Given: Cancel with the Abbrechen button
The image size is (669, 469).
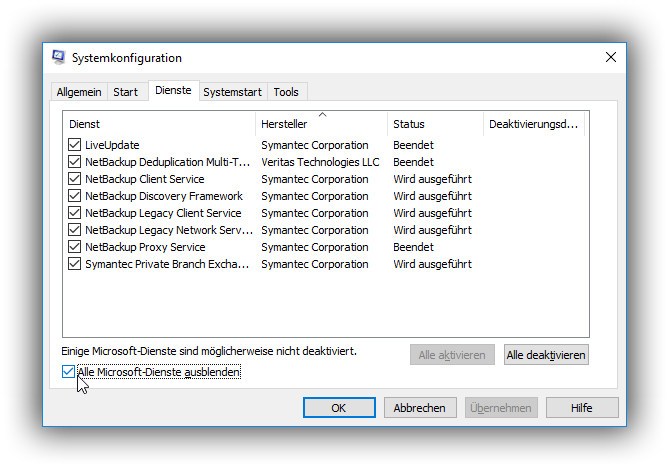Looking at the screenshot, I should pos(420,408).
